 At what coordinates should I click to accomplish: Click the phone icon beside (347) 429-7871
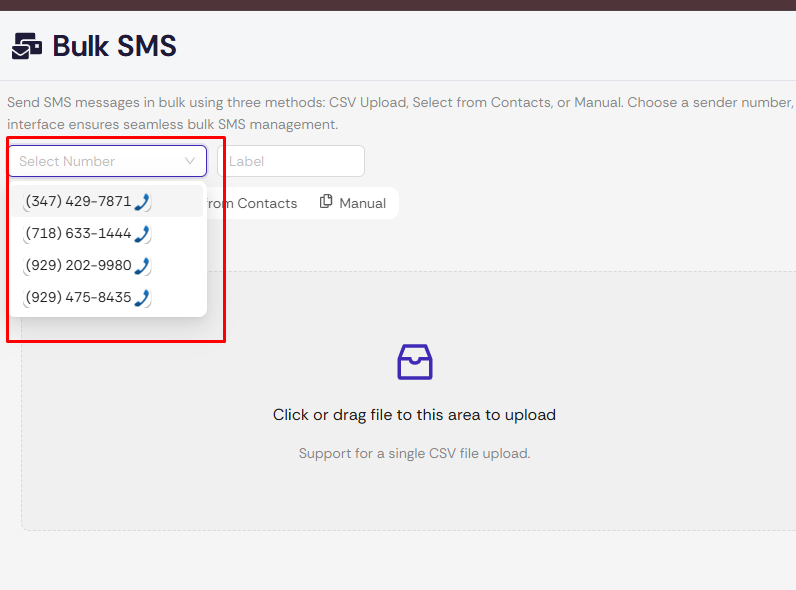[x=142, y=202]
